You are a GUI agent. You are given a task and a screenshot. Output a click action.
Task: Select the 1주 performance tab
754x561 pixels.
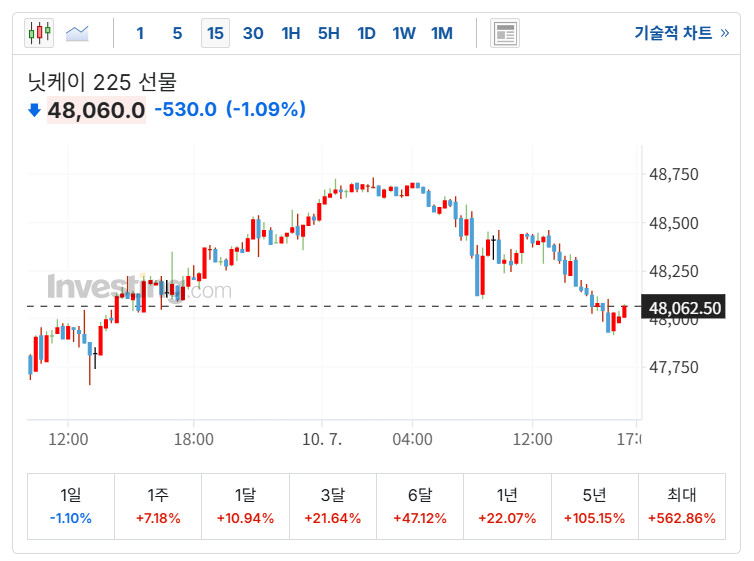[x=158, y=506]
